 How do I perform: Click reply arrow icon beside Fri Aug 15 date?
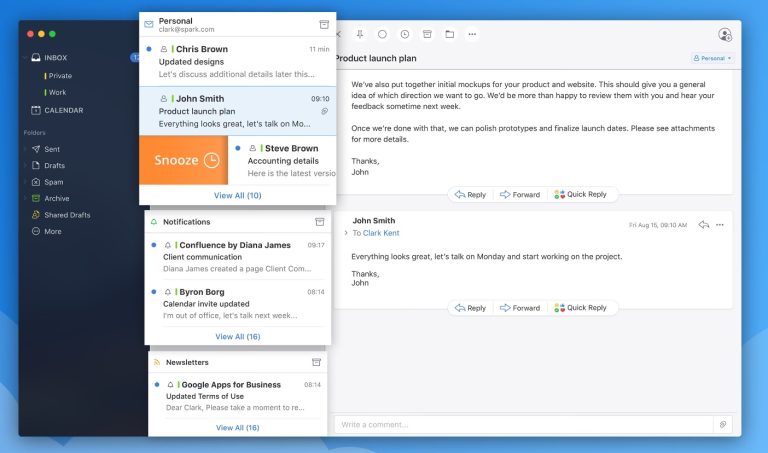pos(704,225)
